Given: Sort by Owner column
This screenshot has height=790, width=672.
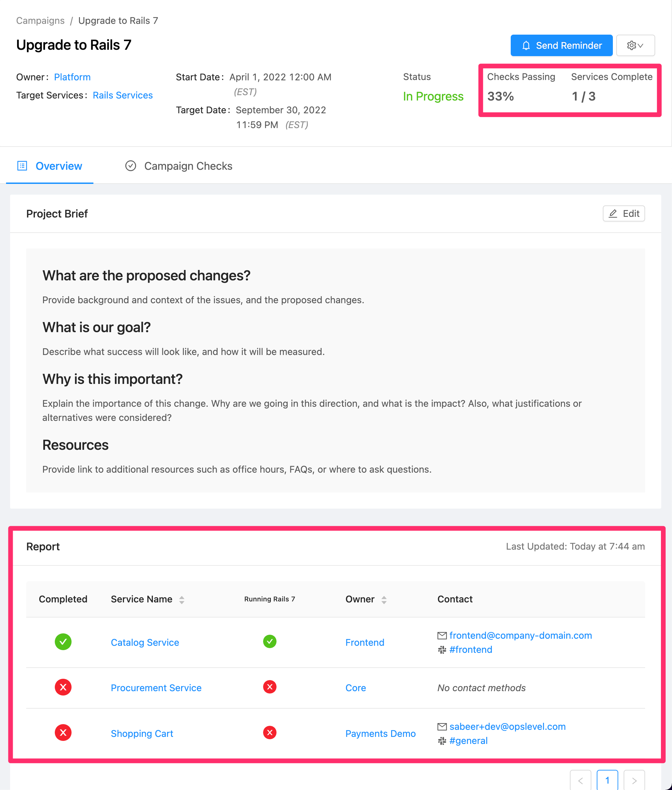Looking at the screenshot, I should 384,599.
